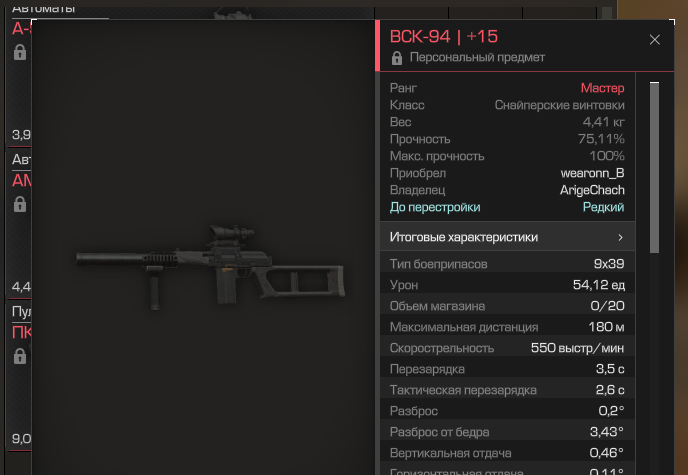Image resolution: width=688 pixels, height=475 pixels.
Task: Select the Скорострельность stat row
Action: click(507, 348)
